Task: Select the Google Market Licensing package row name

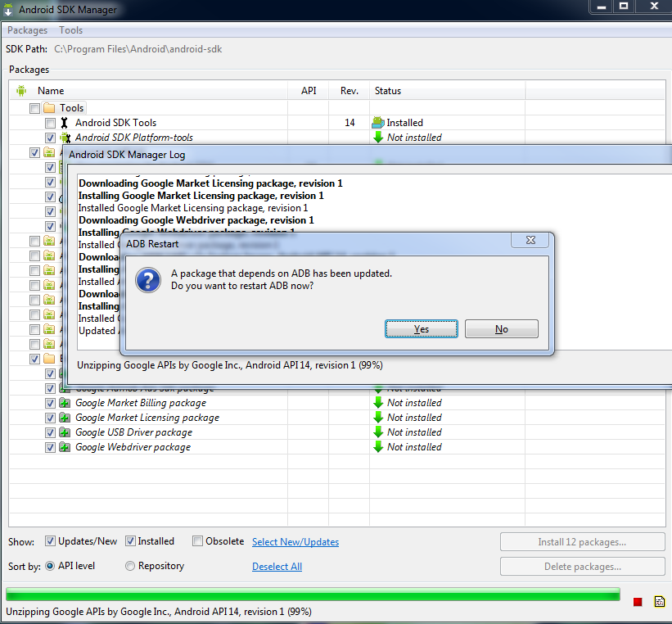Action: click(147, 418)
